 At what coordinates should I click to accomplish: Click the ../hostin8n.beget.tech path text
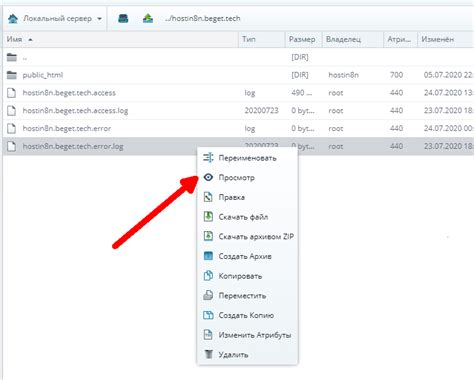[202, 19]
